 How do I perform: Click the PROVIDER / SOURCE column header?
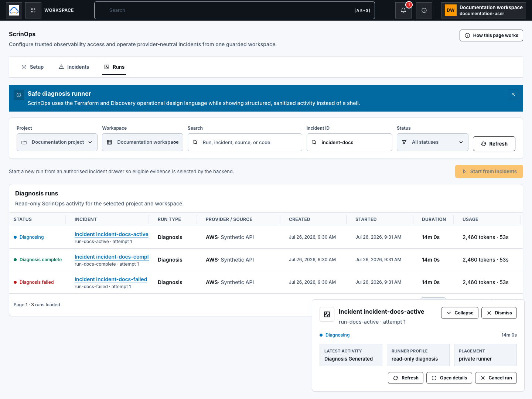tap(229, 219)
